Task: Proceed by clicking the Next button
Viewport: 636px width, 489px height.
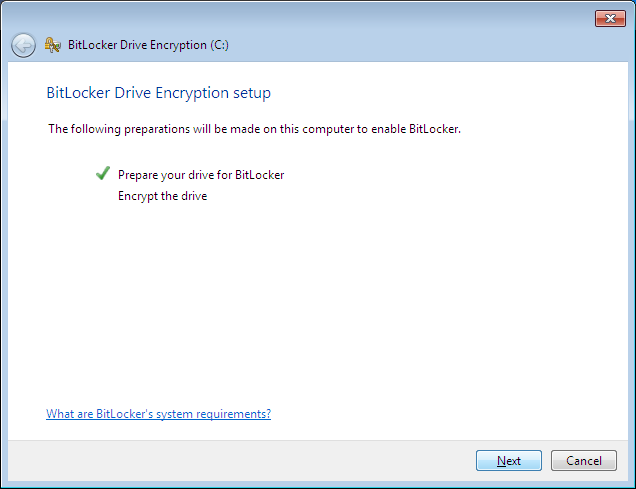Action: coord(509,461)
